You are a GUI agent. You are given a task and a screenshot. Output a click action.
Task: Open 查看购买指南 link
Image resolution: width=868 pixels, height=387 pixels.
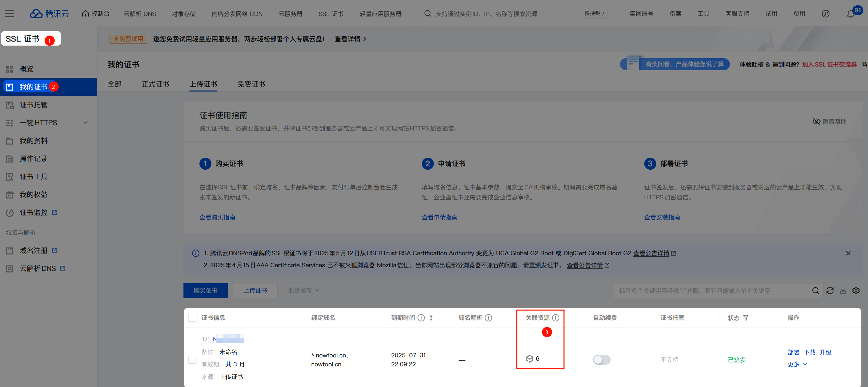click(217, 217)
